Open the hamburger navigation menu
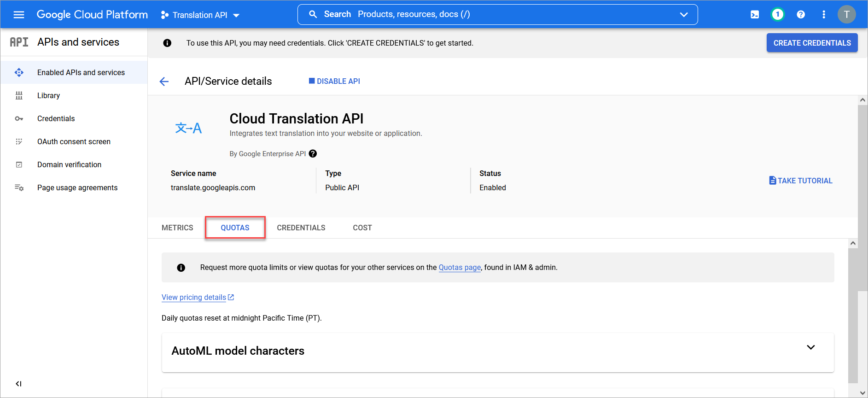 pyautogui.click(x=19, y=15)
